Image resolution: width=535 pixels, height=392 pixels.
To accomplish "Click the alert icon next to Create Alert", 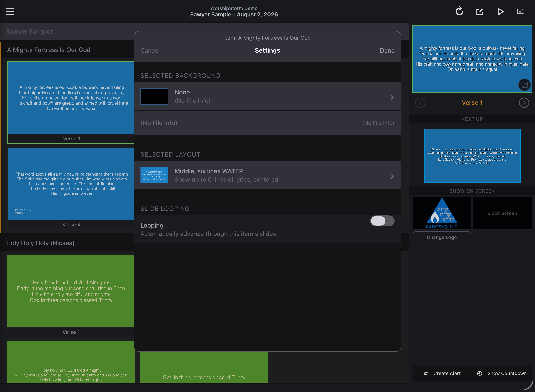I will [x=426, y=373].
